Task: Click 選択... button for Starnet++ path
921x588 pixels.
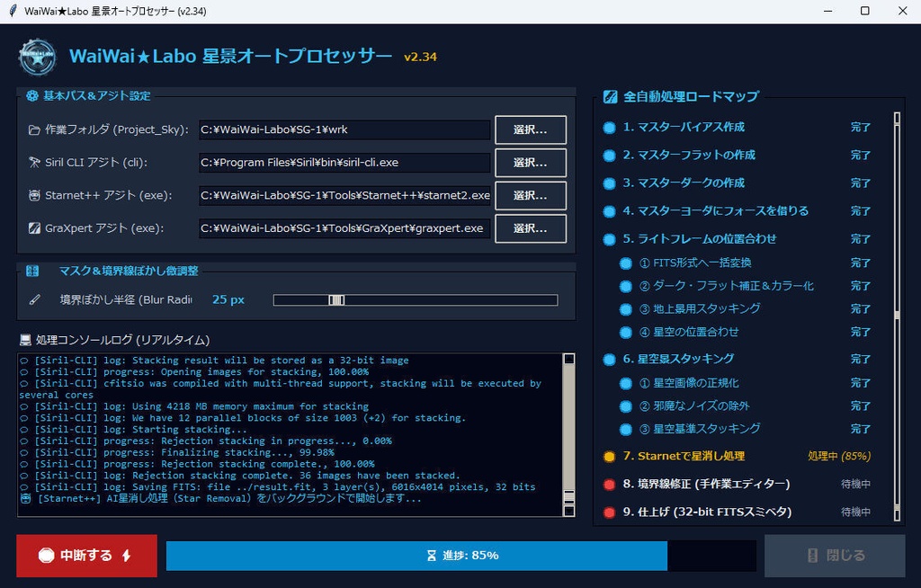Action: pos(531,196)
